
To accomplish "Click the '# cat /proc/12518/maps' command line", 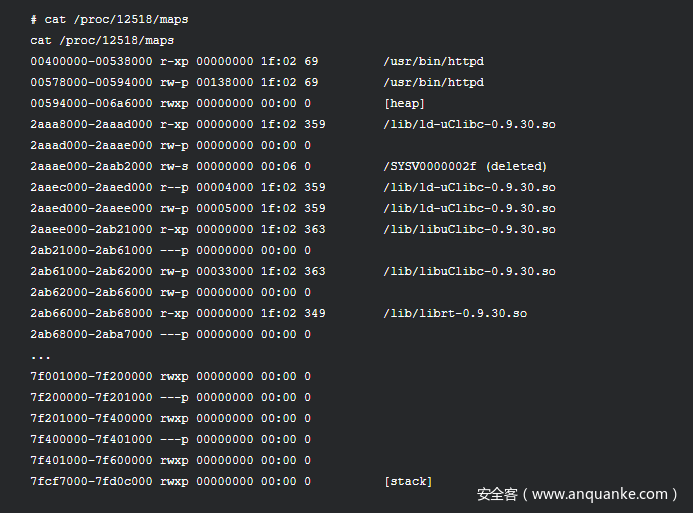I will pyautogui.click(x=110, y=19).
